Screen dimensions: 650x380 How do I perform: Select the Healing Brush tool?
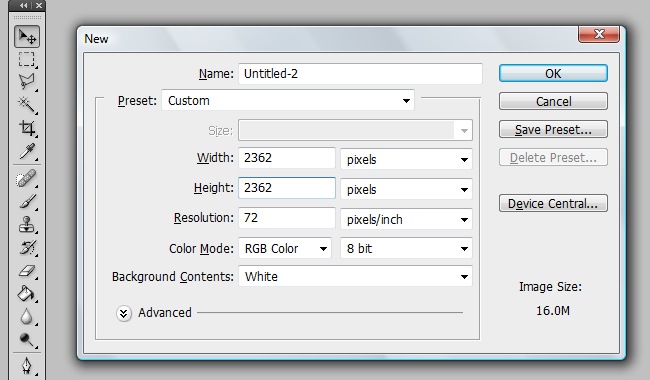tap(27, 179)
